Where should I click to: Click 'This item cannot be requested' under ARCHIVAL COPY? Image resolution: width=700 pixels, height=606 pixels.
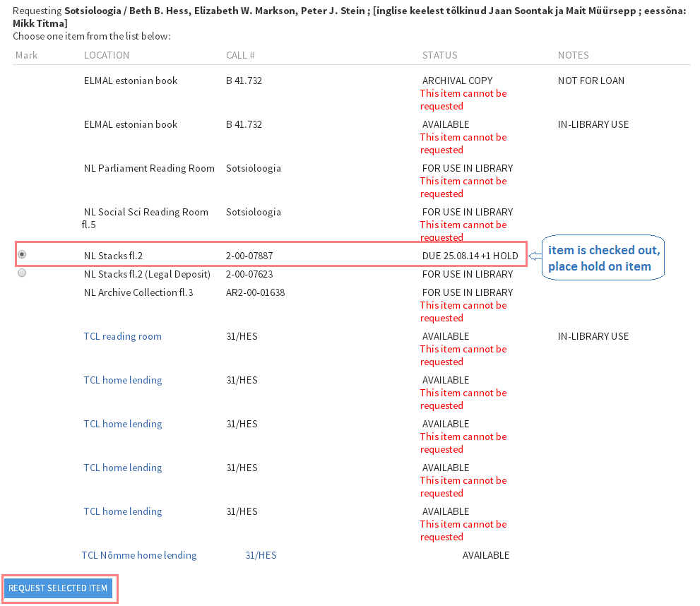click(x=463, y=100)
